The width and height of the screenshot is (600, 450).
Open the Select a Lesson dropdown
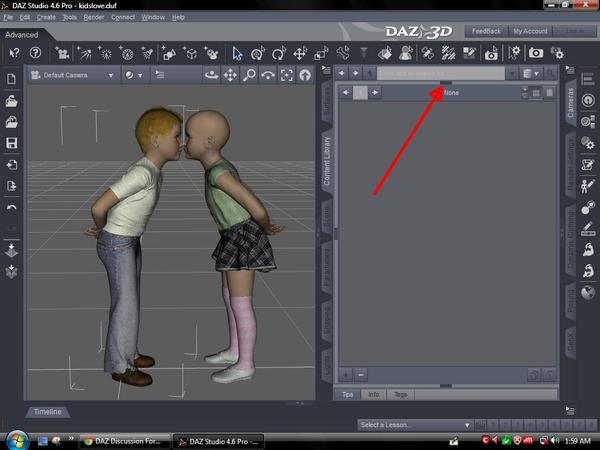click(411, 425)
